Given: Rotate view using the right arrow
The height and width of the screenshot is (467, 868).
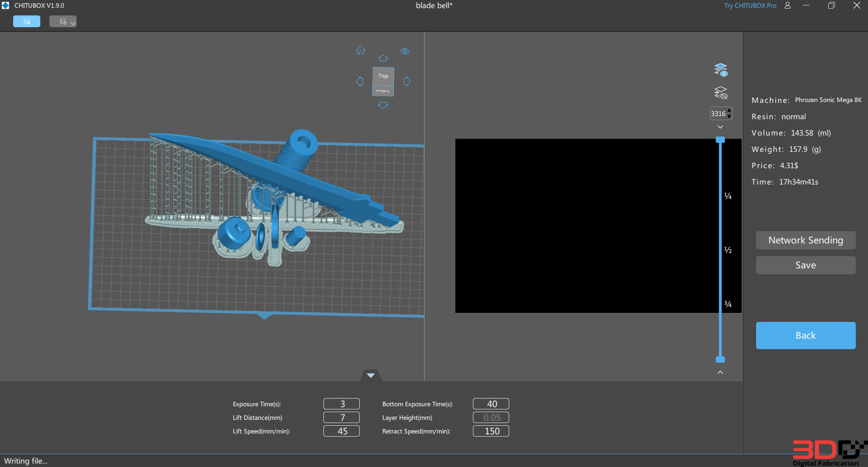Looking at the screenshot, I should pyautogui.click(x=407, y=82).
